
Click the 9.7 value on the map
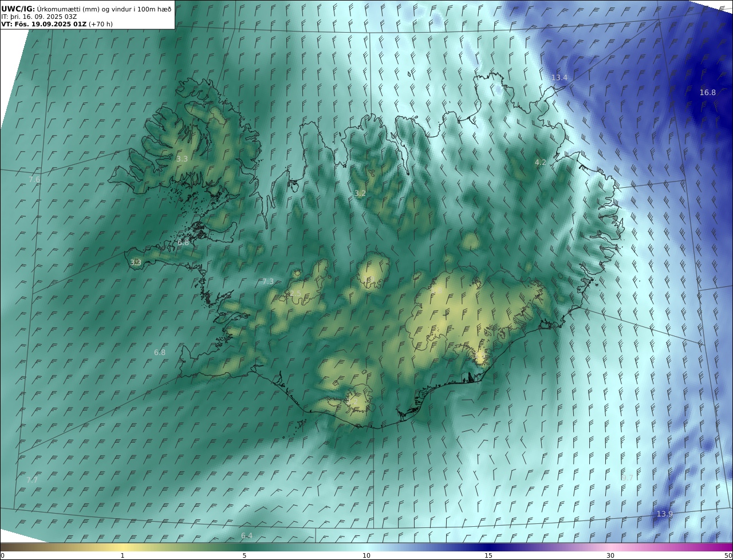point(628,478)
